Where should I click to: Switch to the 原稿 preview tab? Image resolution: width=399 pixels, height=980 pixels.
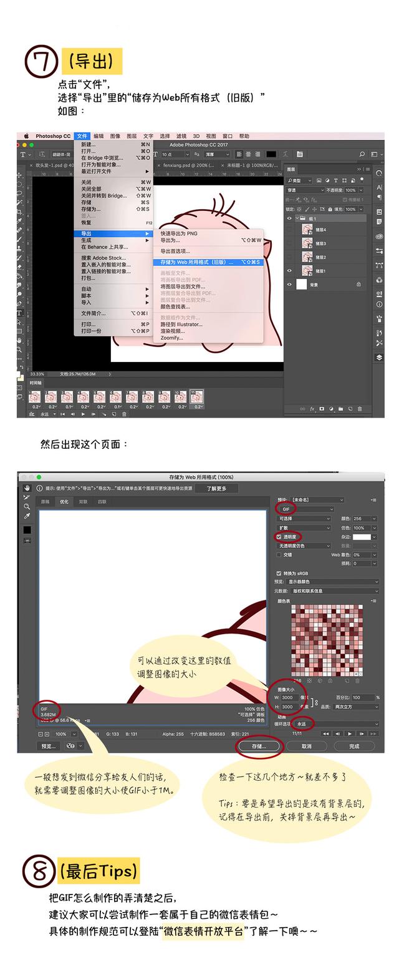(46, 501)
